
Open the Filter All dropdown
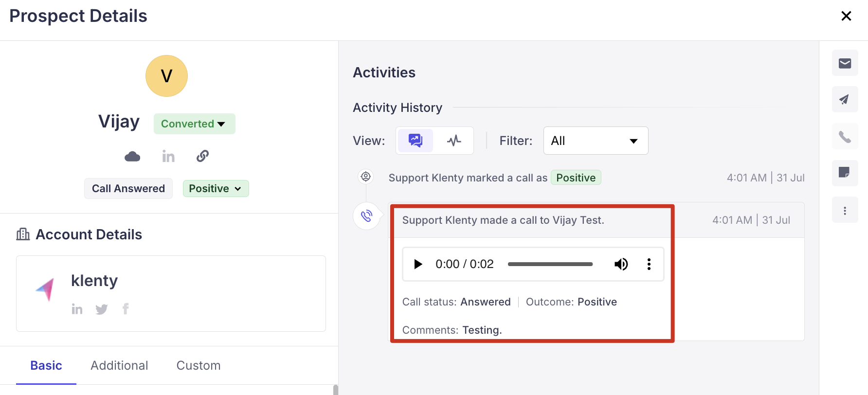pos(595,141)
